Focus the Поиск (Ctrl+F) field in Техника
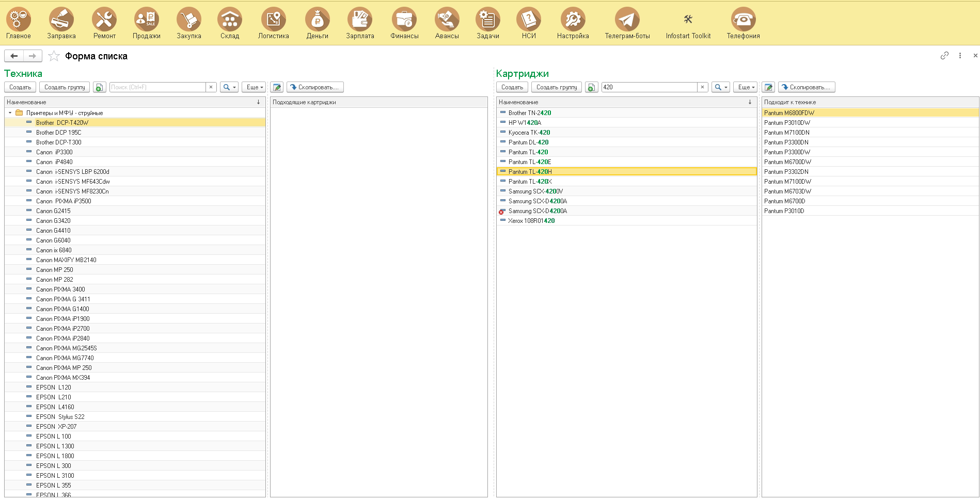The width and height of the screenshot is (980, 501). (x=157, y=87)
